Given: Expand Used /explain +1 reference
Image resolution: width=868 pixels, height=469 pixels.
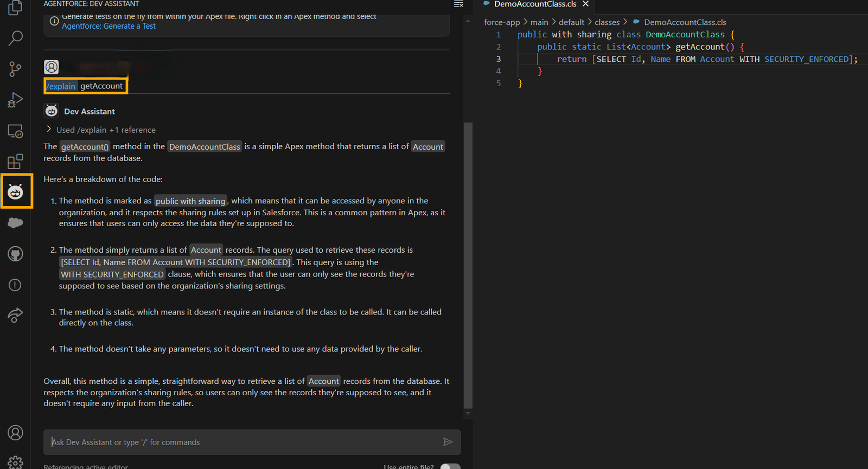Looking at the screenshot, I should 101,130.
